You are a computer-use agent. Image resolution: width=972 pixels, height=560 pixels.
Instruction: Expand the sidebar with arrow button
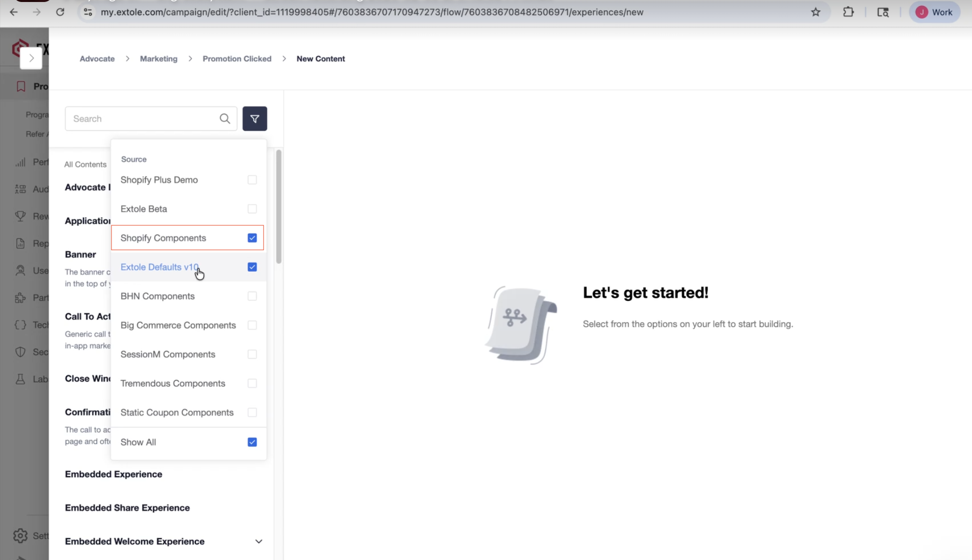(x=31, y=58)
